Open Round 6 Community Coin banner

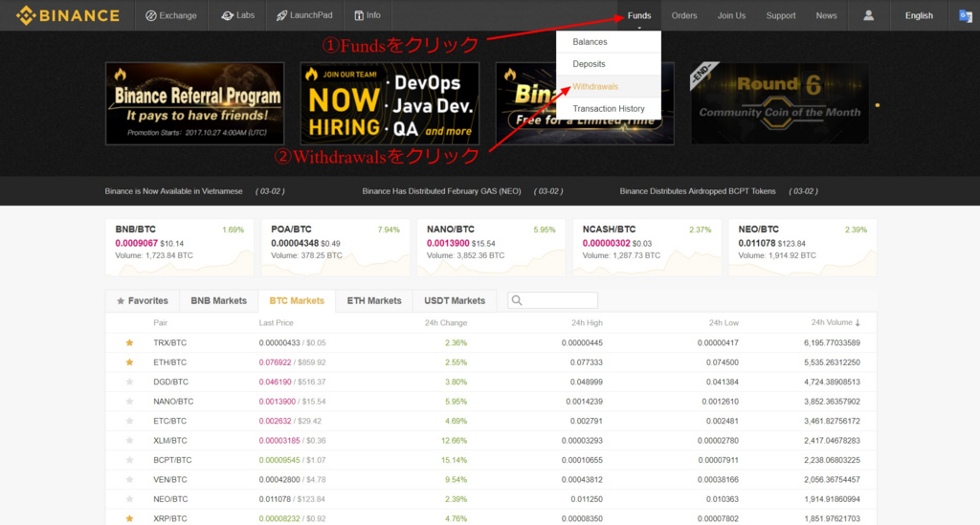[x=779, y=103]
